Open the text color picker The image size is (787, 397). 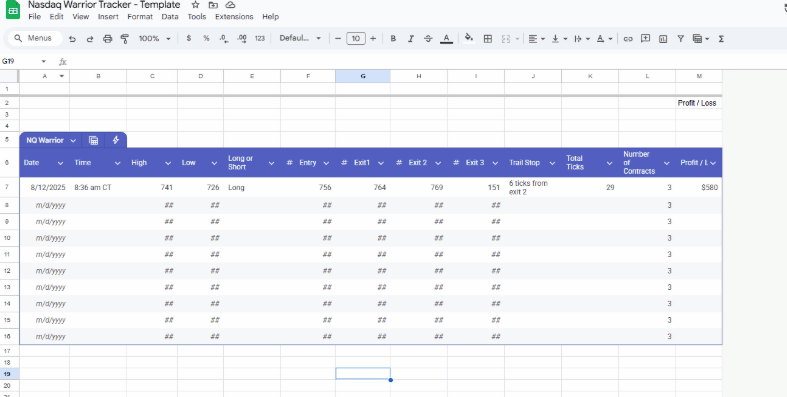[x=446, y=39]
